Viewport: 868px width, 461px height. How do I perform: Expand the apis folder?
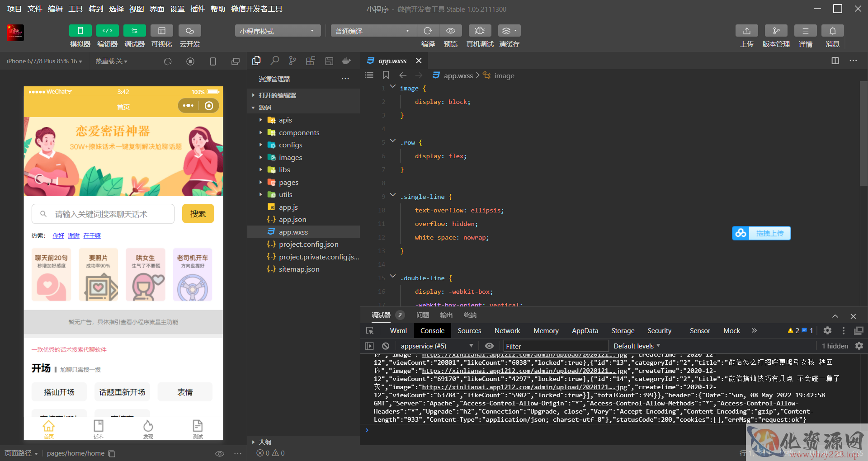tap(303, 120)
